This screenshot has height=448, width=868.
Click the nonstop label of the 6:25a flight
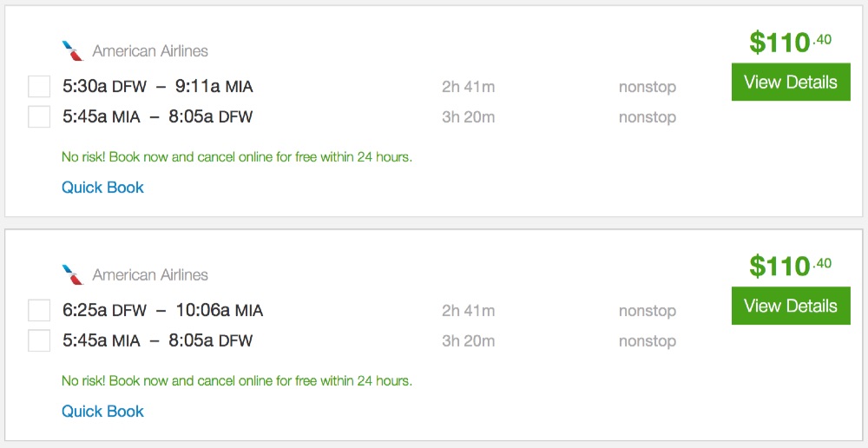[647, 311]
